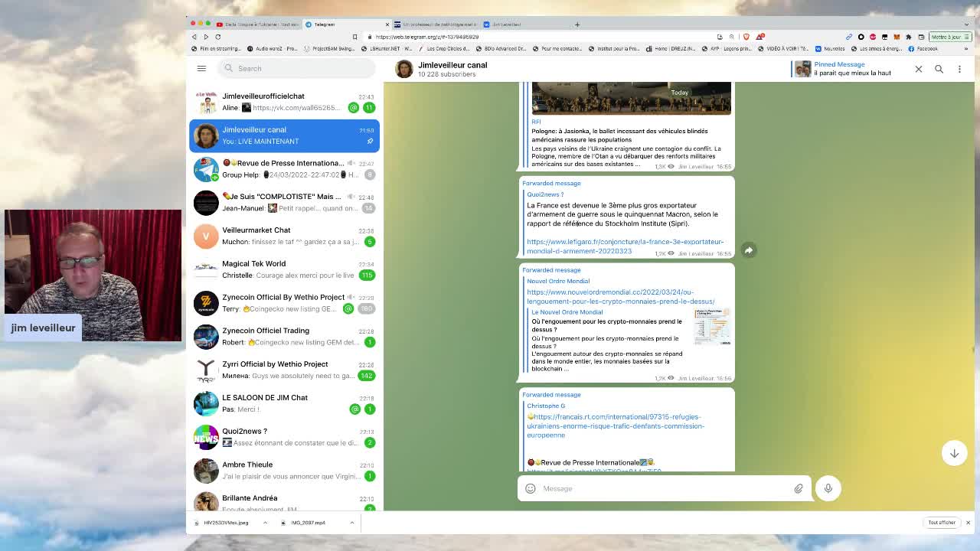Show more bookmarks chevron

click(967, 48)
